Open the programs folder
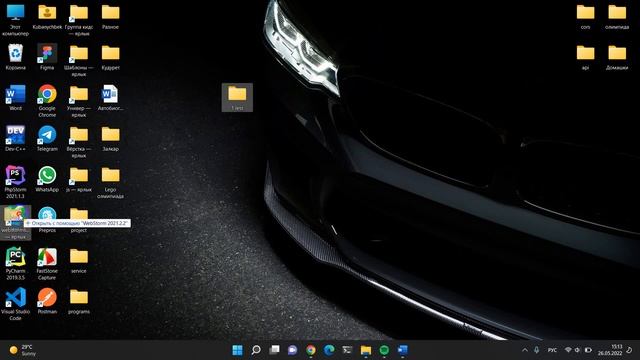This screenshot has height=360, width=640. 79,301
